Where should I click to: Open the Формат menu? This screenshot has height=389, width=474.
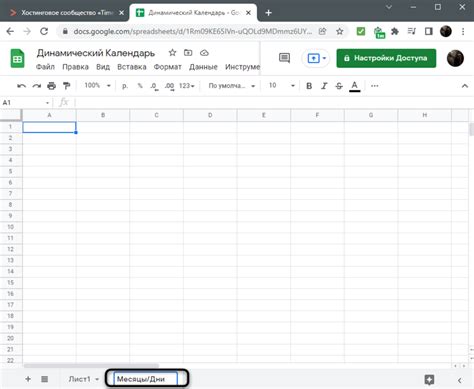pyautogui.click(x=167, y=67)
